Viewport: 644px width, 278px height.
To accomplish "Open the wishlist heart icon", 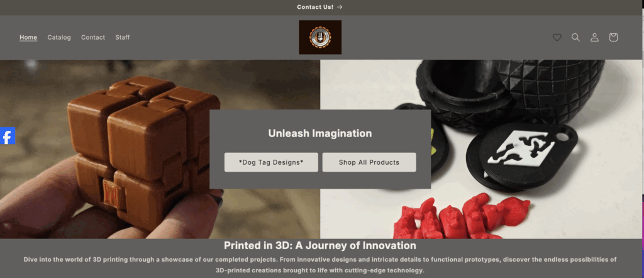I will click(x=557, y=37).
